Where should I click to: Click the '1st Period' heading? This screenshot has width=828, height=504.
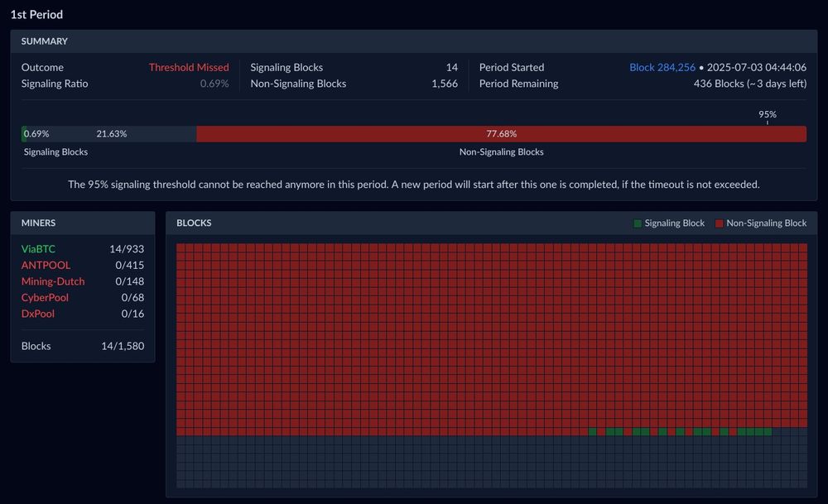tap(36, 14)
